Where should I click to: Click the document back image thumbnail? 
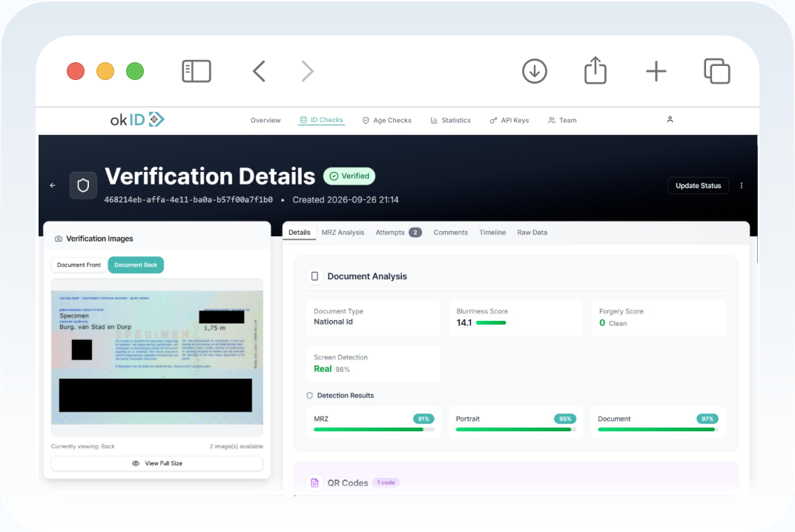click(x=157, y=357)
